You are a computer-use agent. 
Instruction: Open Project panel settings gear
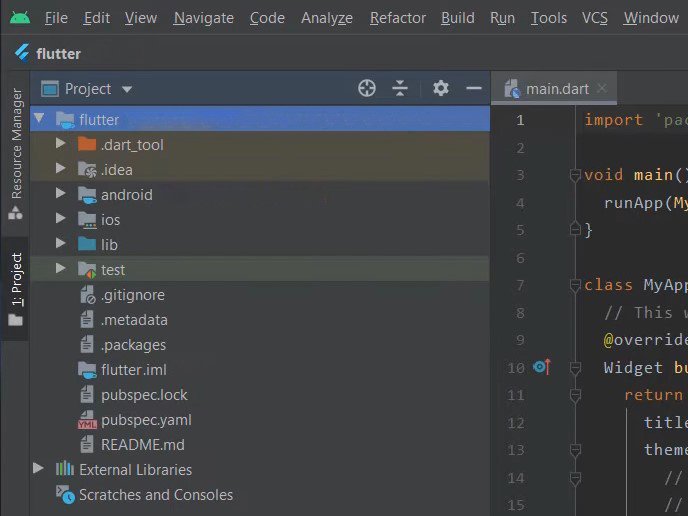click(x=441, y=88)
